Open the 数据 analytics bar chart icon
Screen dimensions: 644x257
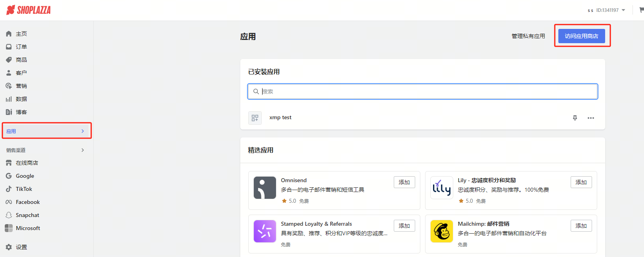coord(9,99)
